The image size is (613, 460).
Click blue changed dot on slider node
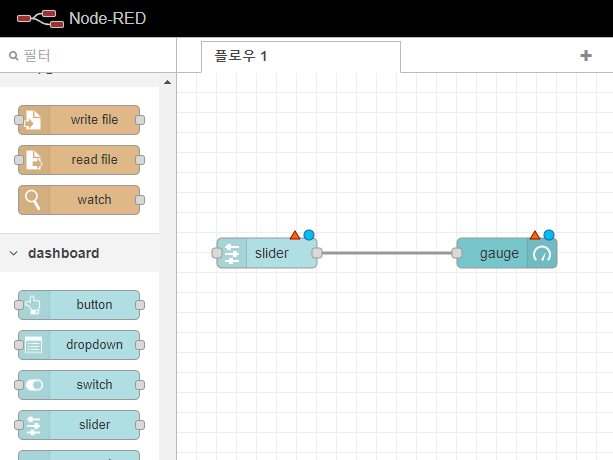pos(309,235)
